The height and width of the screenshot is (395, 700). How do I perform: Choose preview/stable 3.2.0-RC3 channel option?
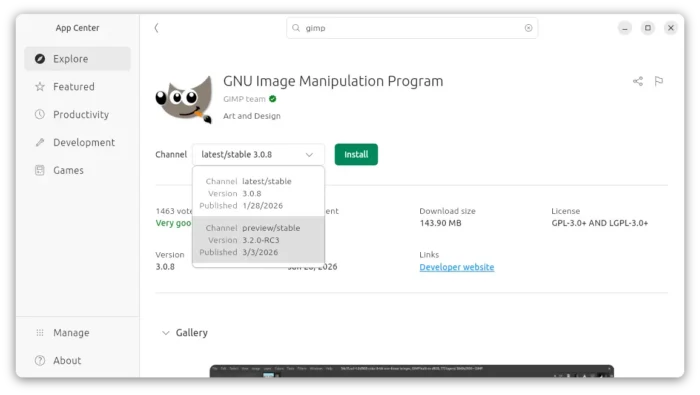pos(258,240)
